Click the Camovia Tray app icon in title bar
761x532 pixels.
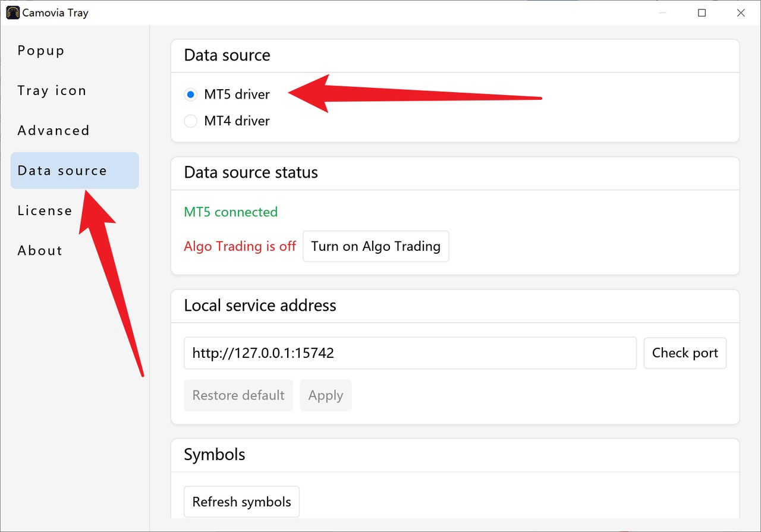(12, 12)
